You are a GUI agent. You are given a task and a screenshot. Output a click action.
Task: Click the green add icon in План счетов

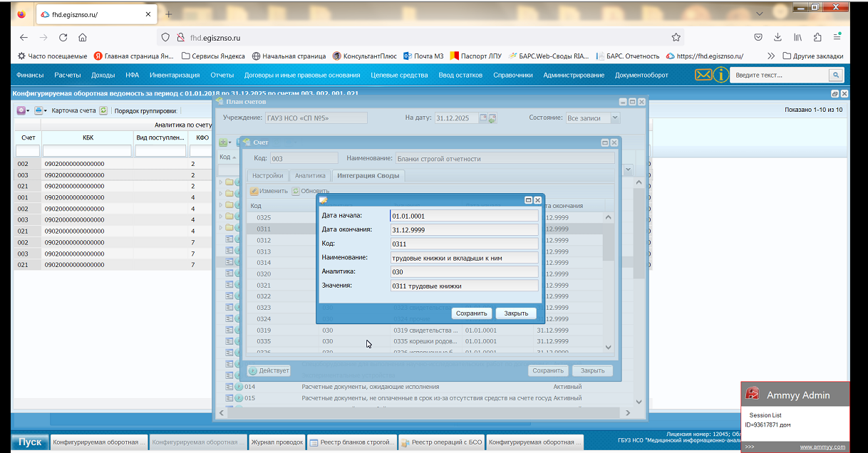[x=223, y=143]
